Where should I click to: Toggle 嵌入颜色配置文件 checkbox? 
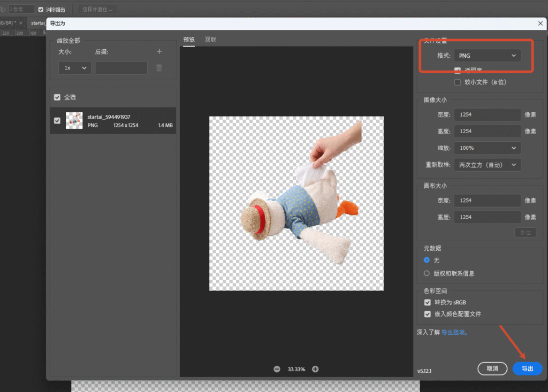point(428,314)
